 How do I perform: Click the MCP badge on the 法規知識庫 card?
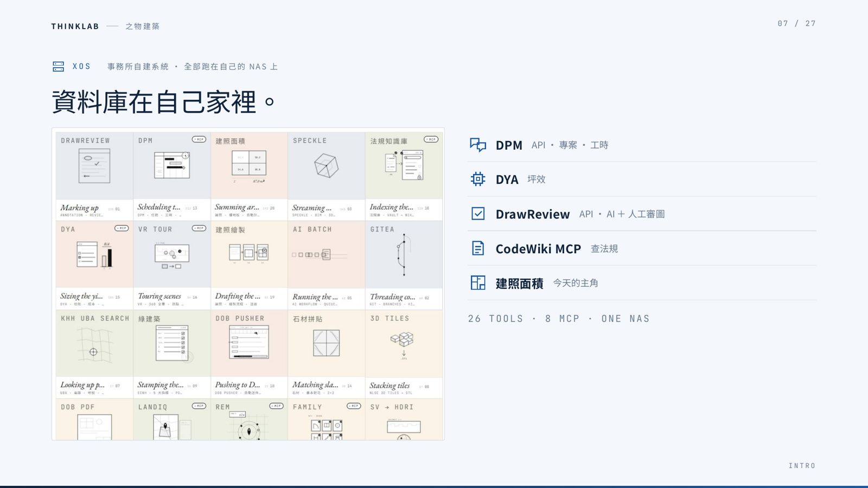431,139
